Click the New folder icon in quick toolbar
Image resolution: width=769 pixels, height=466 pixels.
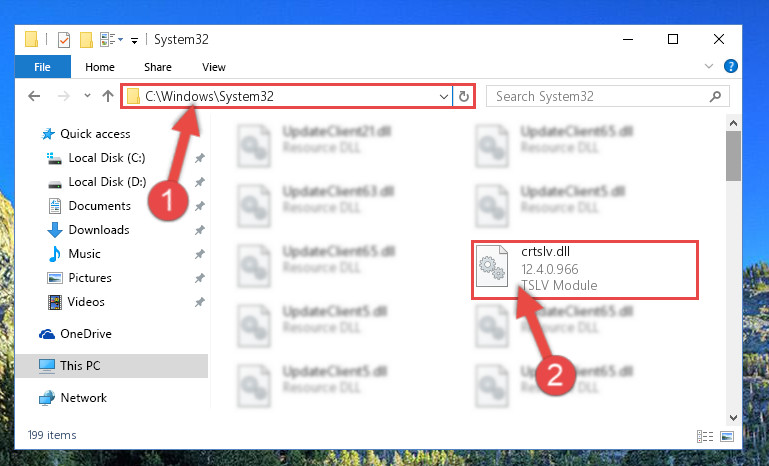point(86,40)
